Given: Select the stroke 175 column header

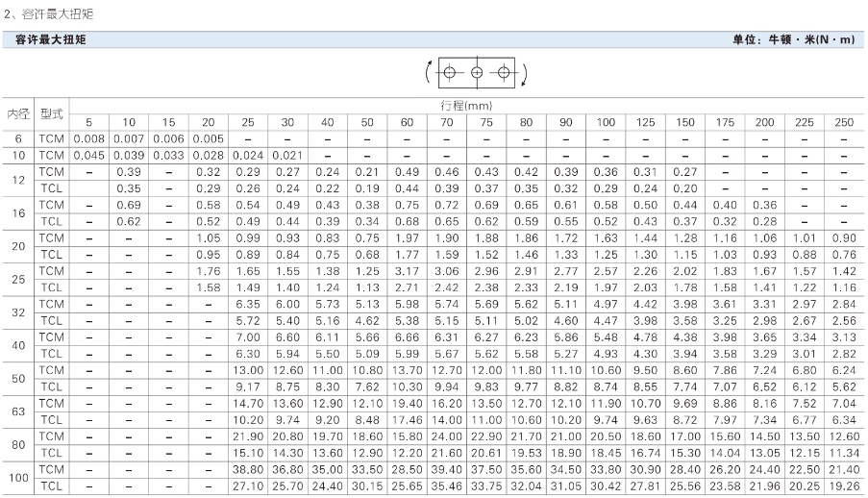Looking at the screenshot, I should (x=724, y=122).
